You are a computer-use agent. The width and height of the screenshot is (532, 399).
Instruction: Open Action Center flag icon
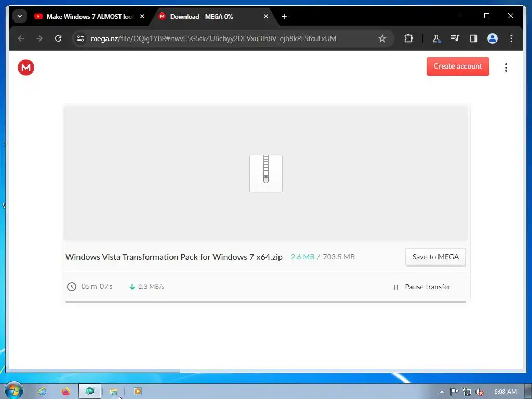click(x=454, y=392)
